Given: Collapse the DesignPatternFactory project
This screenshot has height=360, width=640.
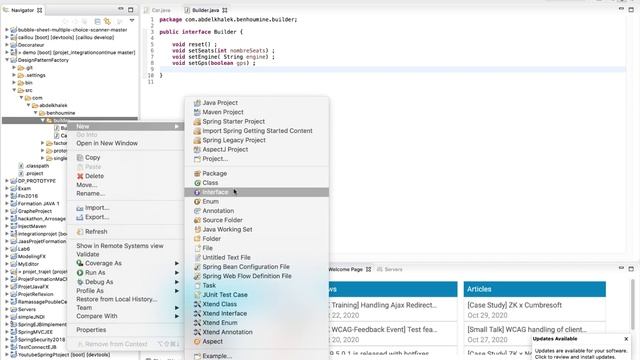Looking at the screenshot, I should tap(7, 60).
